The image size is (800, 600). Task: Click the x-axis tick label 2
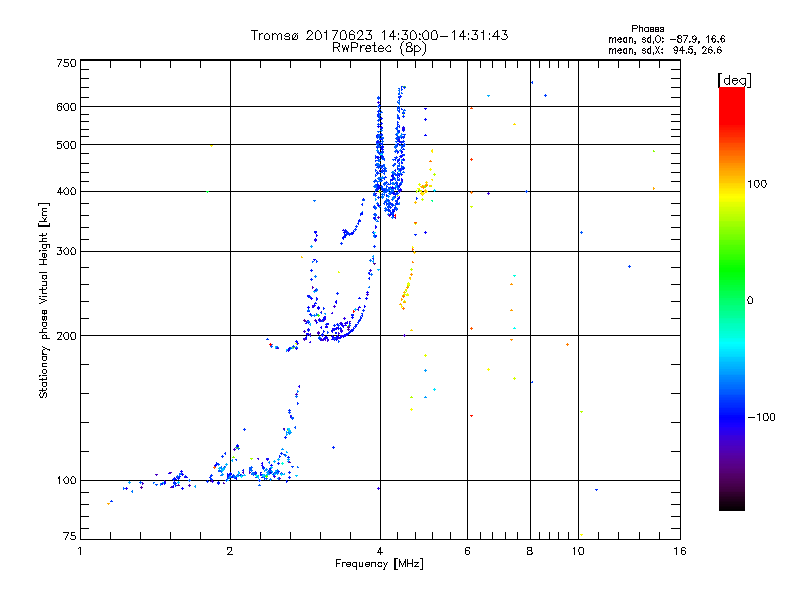(x=230, y=551)
